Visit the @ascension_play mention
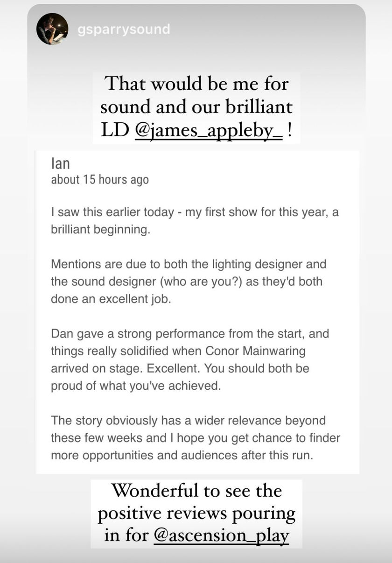392x563 pixels. [x=221, y=535]
